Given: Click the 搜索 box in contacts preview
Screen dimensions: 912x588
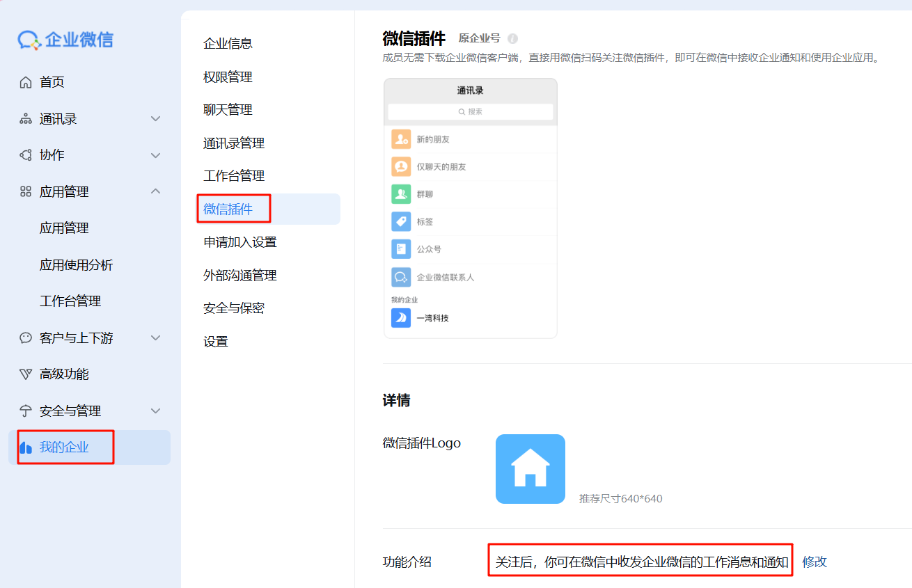Looking at the screenshot, I should point(471,111).
